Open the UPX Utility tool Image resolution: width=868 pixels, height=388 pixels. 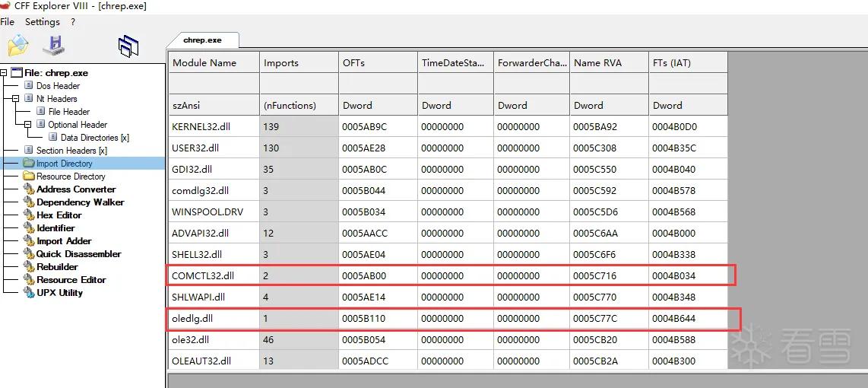[59, 293]
